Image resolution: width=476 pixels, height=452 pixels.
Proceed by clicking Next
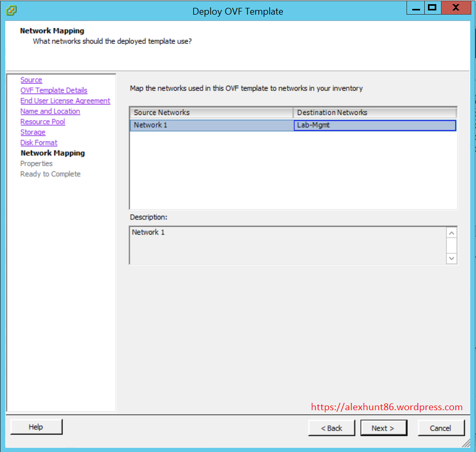pos(382,428)
